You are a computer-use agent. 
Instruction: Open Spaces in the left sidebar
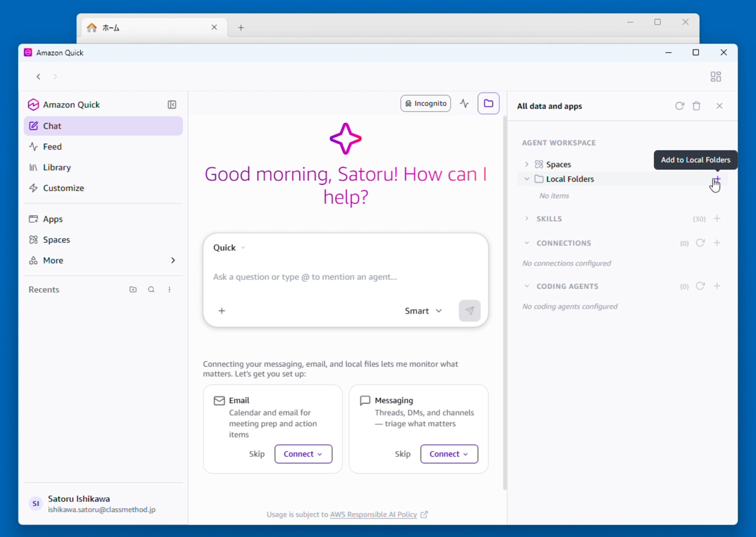point(103,240)
